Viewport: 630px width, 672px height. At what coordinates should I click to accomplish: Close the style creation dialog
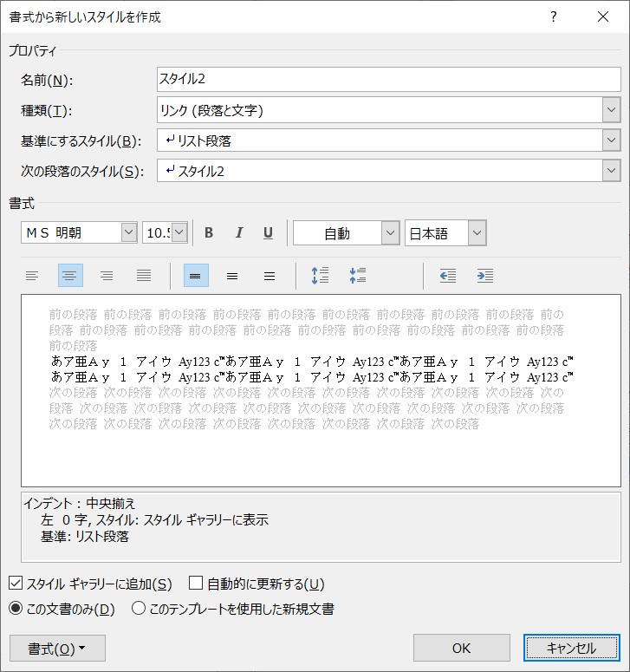[603, 16]
